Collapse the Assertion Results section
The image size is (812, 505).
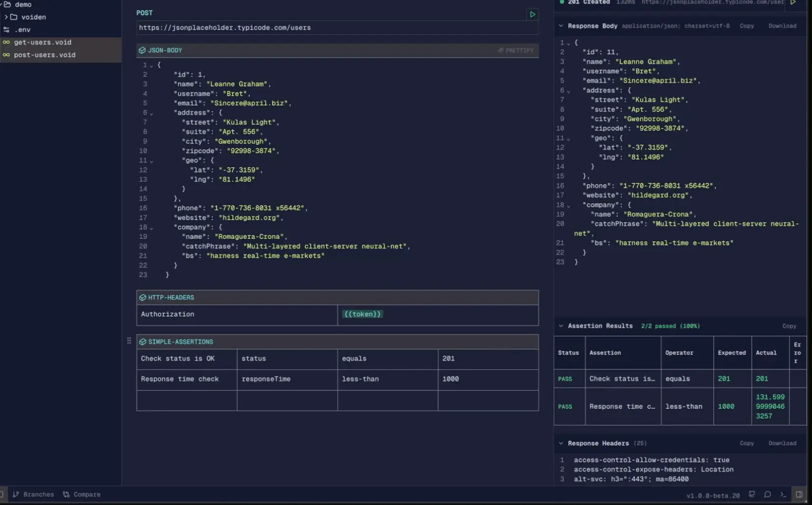pyautogui.click(x=561, y=326)
